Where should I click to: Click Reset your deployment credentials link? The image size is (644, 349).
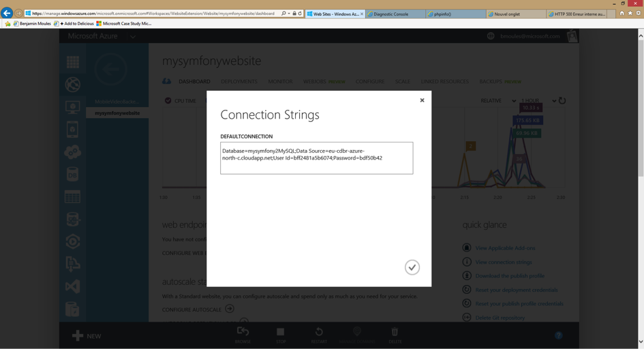click(517, 290)
